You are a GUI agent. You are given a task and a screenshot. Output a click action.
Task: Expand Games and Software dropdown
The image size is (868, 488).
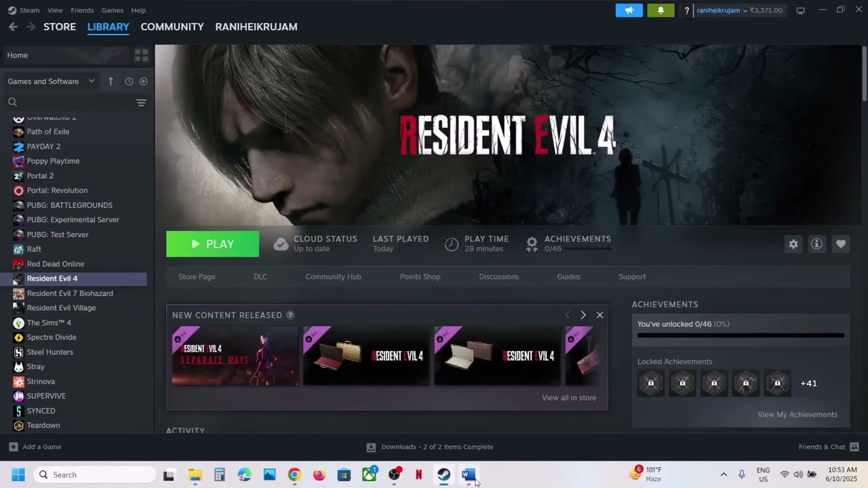52,81
